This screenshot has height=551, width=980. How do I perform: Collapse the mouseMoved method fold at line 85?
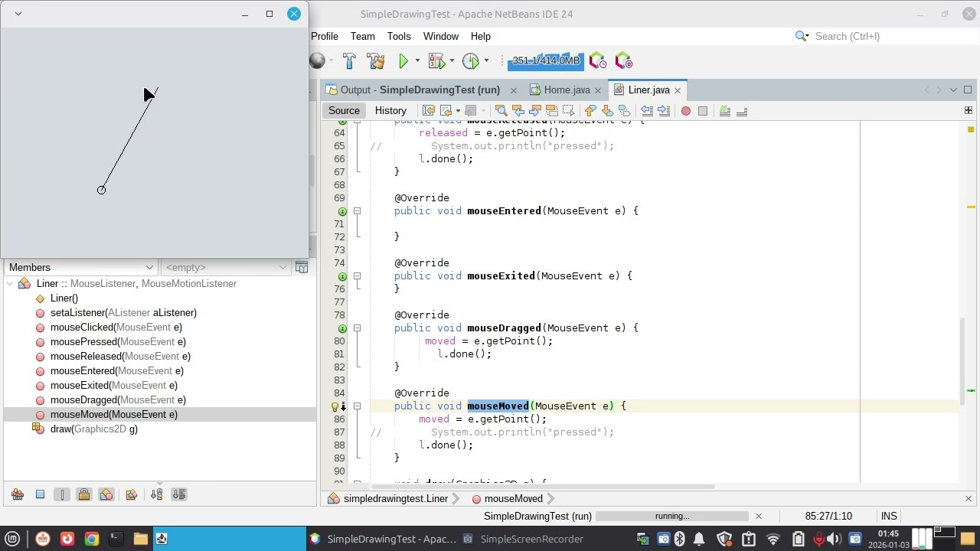coord(357,406)
